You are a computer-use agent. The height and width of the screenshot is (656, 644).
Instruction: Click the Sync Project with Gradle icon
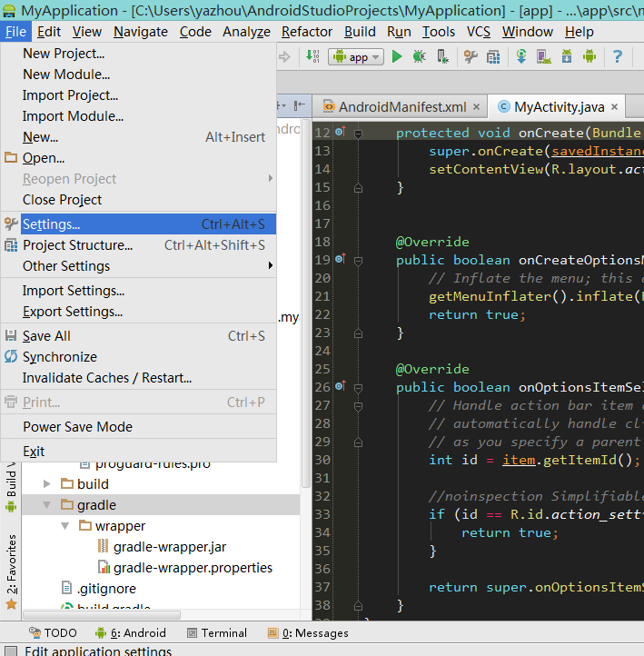click(x=521, y=56)
